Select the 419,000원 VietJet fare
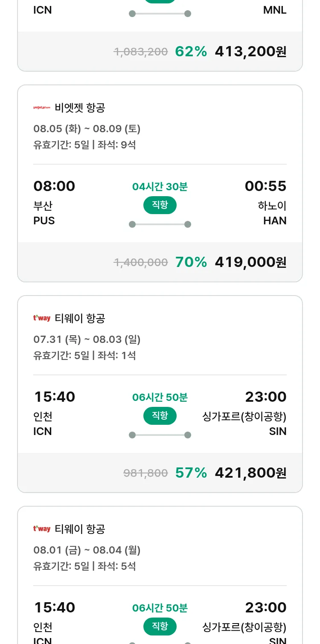Image resolution: width=320 pixels, height=644 pixels. tap(250, 262)
